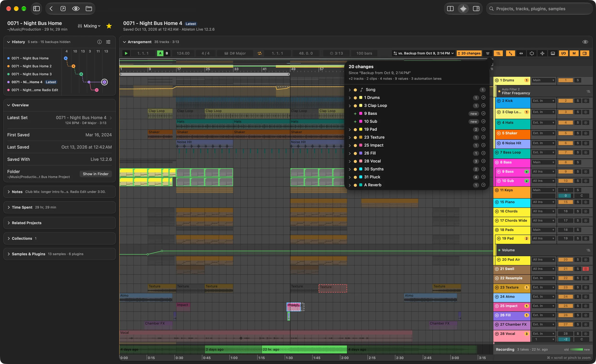Click the vertical collapse tracks icon

point(542,53)
